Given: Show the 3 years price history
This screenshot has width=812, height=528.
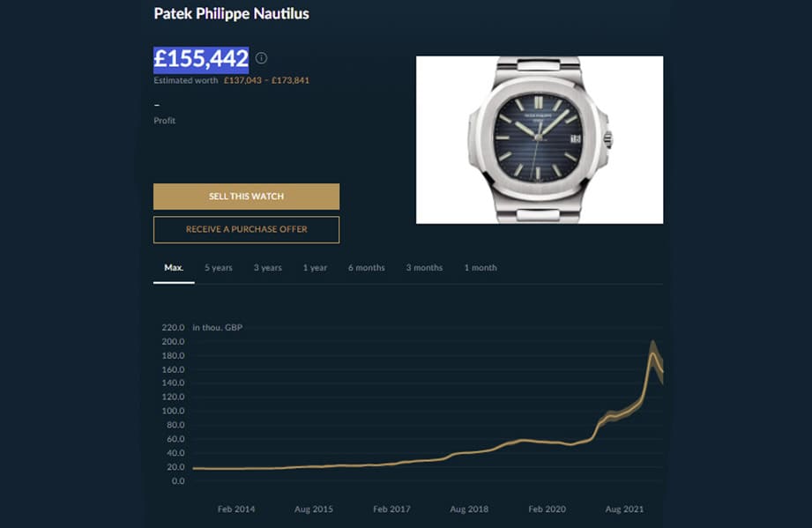Looking at the screenshot, I should pyautogui.click(x=268, y=268).
